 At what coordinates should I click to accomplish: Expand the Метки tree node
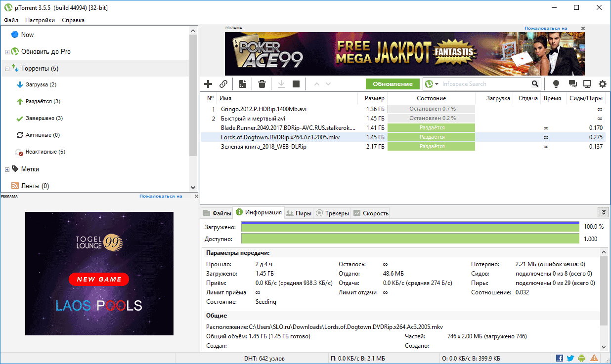click(x=7, y=169)
